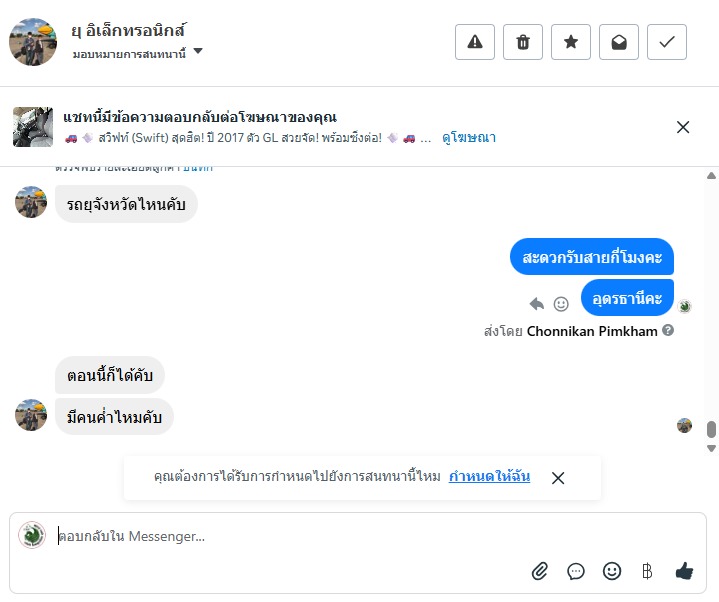Follow the ดูโฆษณา link
The width and height of the screenshot is (719, 602).
(x=469, y=138)
